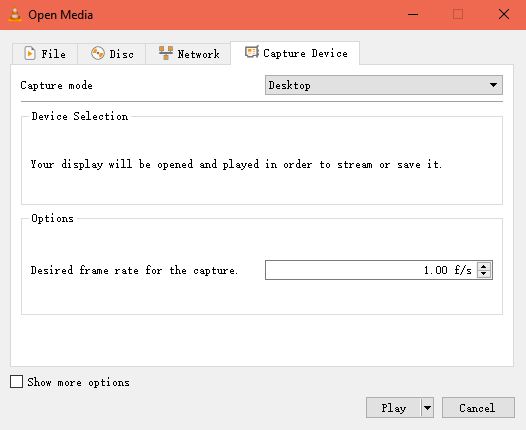526x430 pixels.
Task: Click the Network tab network icon
Action: pos(166,53)
